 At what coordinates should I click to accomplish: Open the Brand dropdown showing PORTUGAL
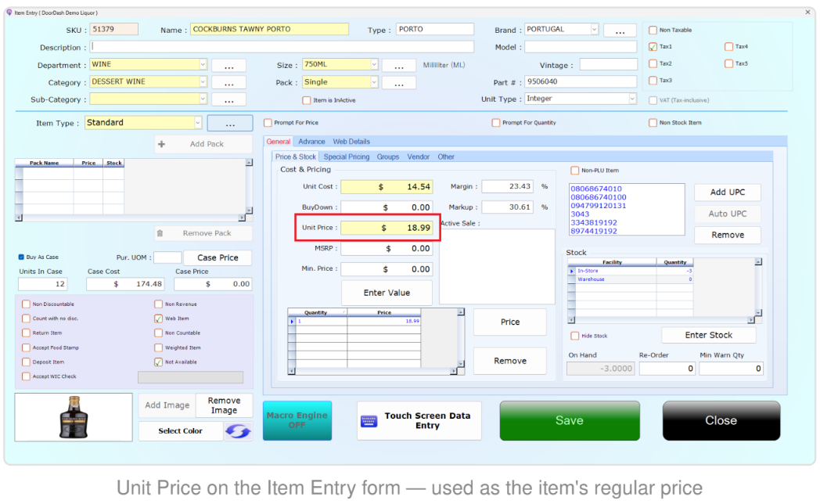[x=594, y=29]
